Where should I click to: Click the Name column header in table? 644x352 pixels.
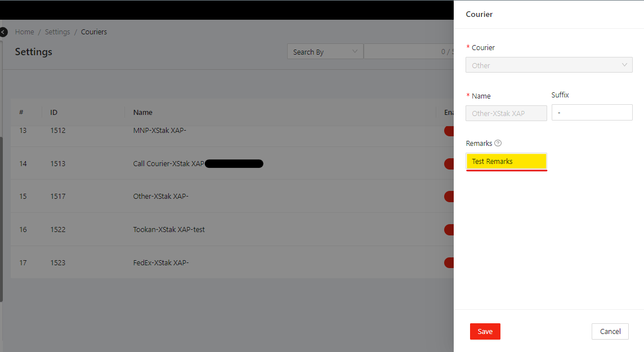(143, 113)
